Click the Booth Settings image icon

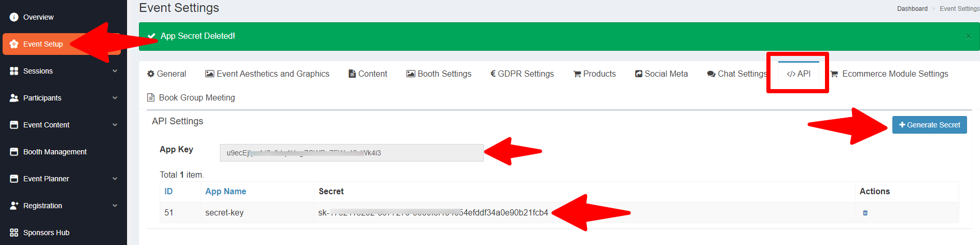pos(411,74)
